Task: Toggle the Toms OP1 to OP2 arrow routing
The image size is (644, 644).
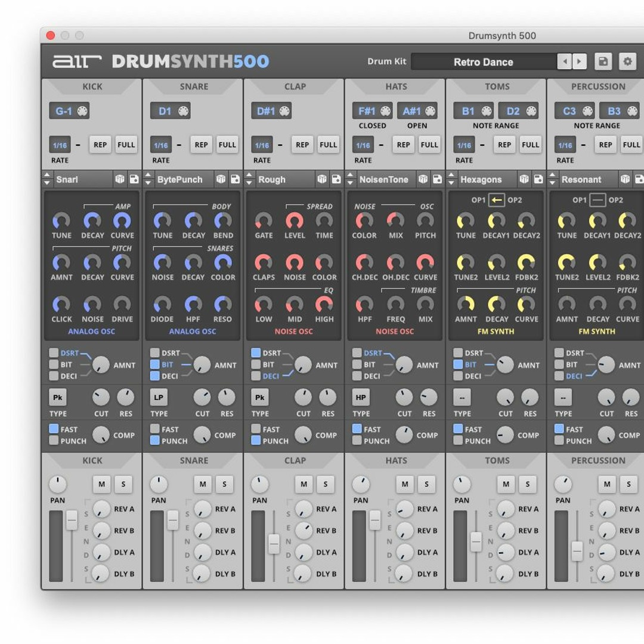Action: click(497, 200)
